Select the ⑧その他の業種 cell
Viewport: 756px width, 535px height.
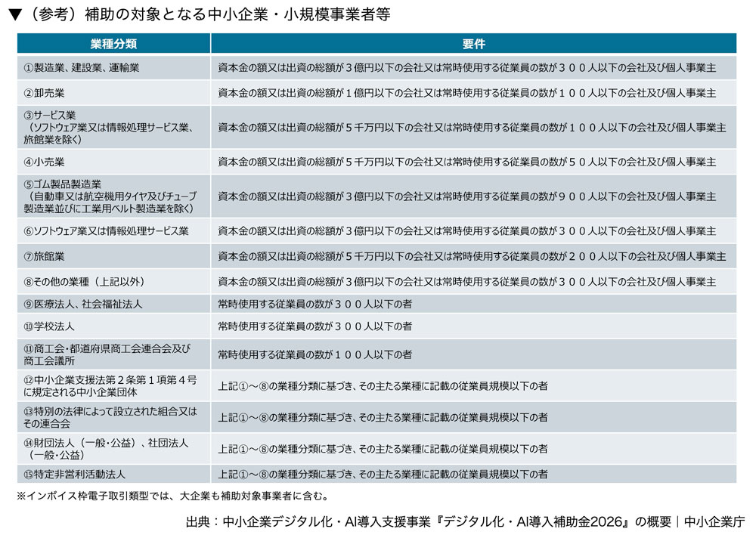click(x=114, y=281)
